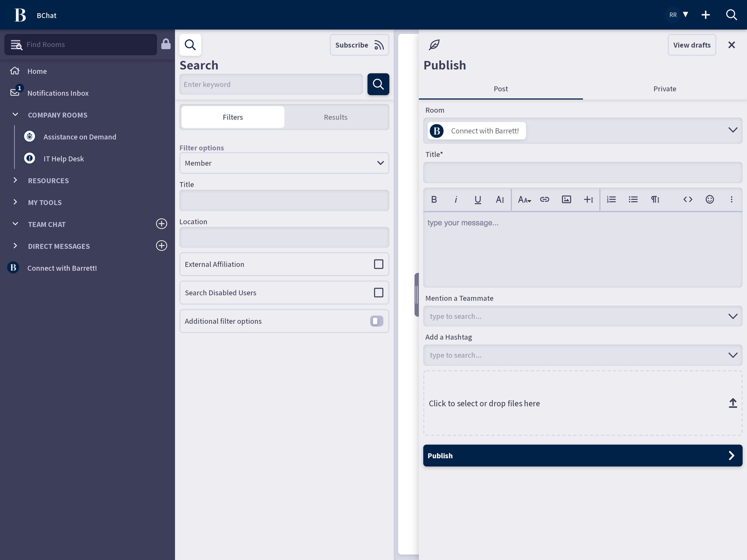Check the External Affiliation checkbox
Viewport: 747px width, 560px height.
tap(378, 264)
